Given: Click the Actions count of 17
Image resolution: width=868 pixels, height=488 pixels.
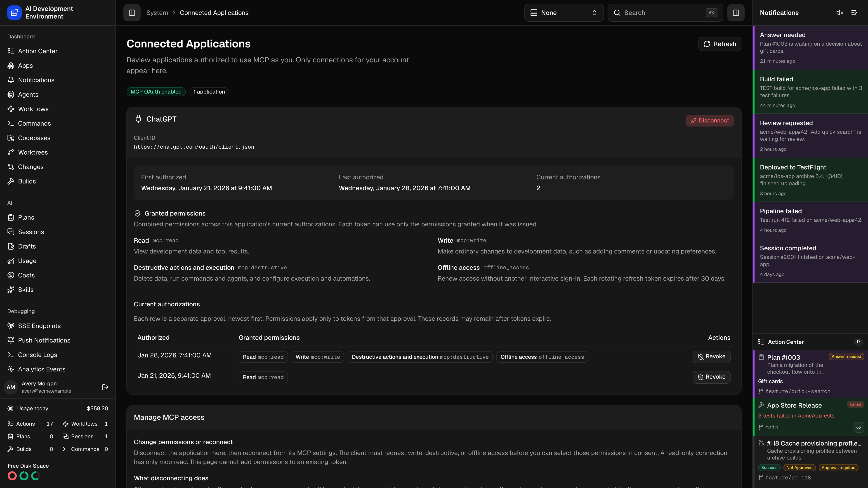Looking at the screenshot, I should tap(50, 424).
